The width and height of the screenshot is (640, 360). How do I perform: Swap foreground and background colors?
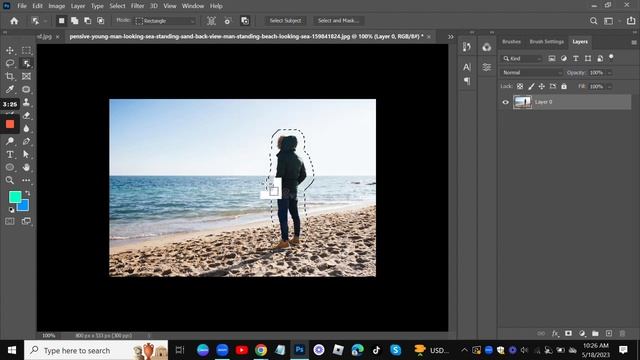click(x=27, y=193)
